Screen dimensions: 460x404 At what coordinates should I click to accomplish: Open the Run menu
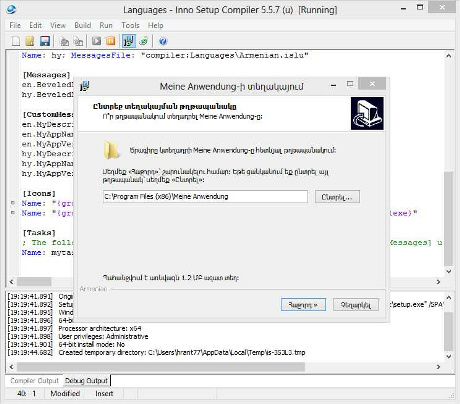point(106,25)
